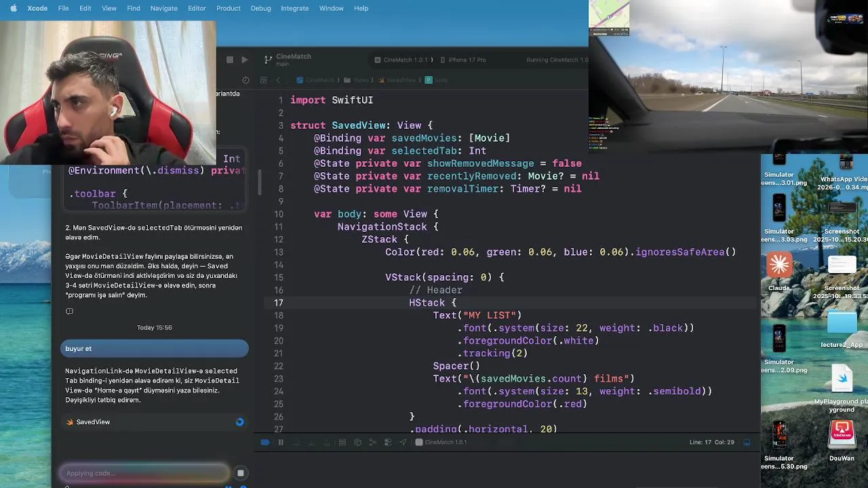The height and width of the screenshot is (488, 868).
Task: Click the Running CineMatch activity status
Action: tap(557, 60)
